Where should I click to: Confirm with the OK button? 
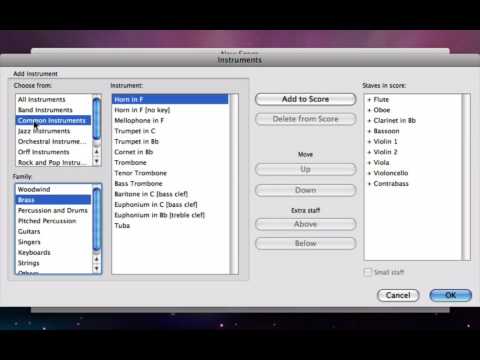(x=451, y=295)
